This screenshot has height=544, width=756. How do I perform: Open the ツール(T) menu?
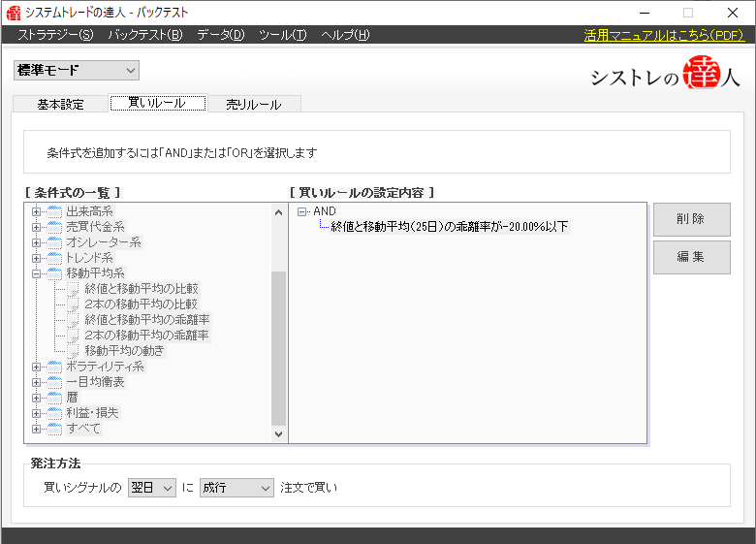pos(283,35)
